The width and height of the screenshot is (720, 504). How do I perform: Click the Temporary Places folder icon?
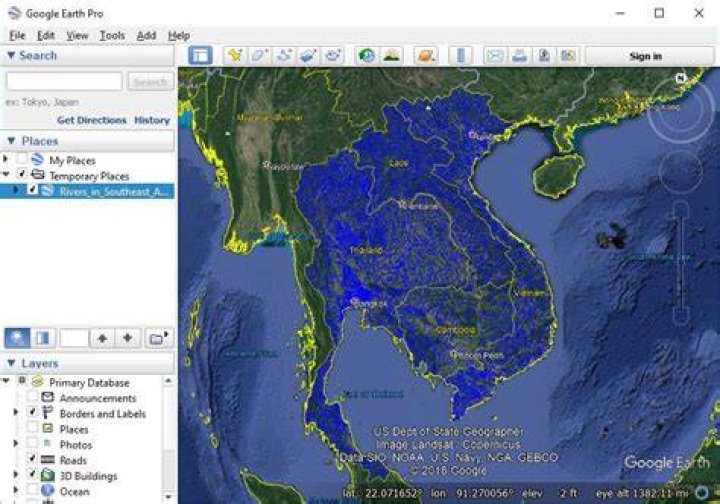pos(37,175)
